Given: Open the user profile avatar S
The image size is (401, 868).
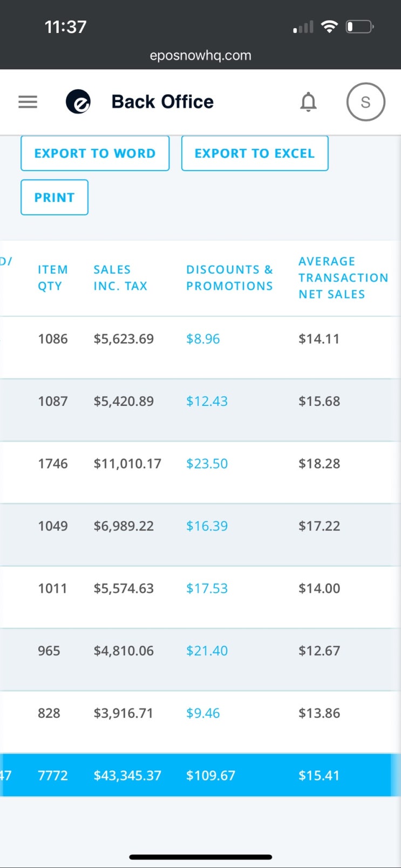Looking at the screenshot, I should click(365, 101).
